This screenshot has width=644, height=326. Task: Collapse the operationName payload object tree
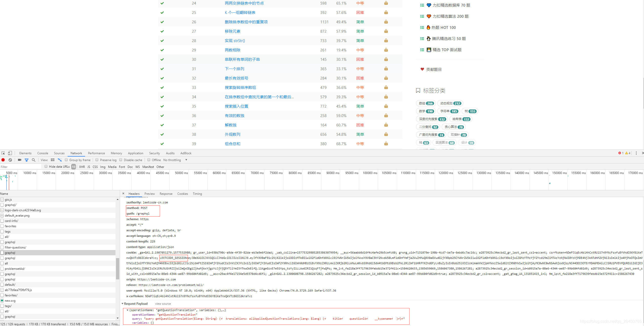(127, 310)
